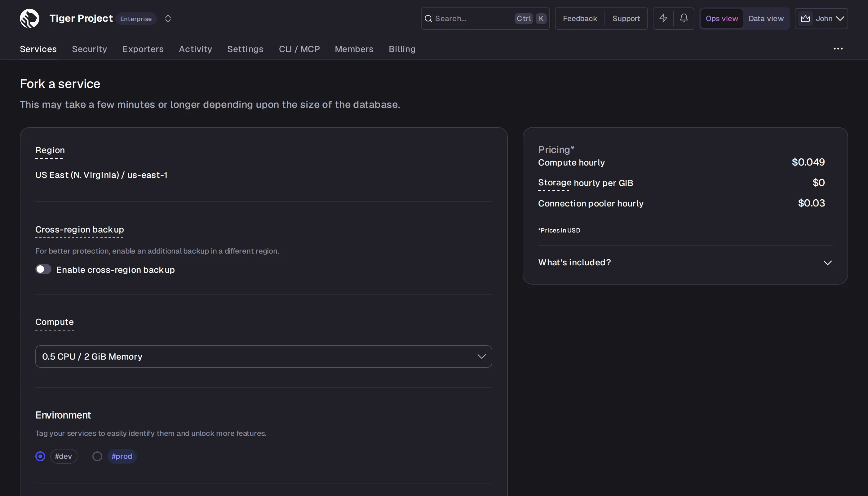Go to the Settings tab

[x=245, y=49]
